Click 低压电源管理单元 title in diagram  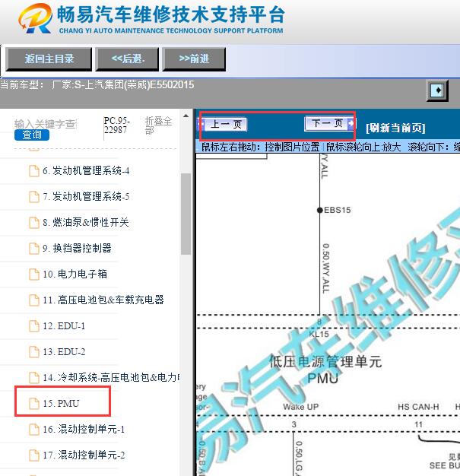click(325, 362)
